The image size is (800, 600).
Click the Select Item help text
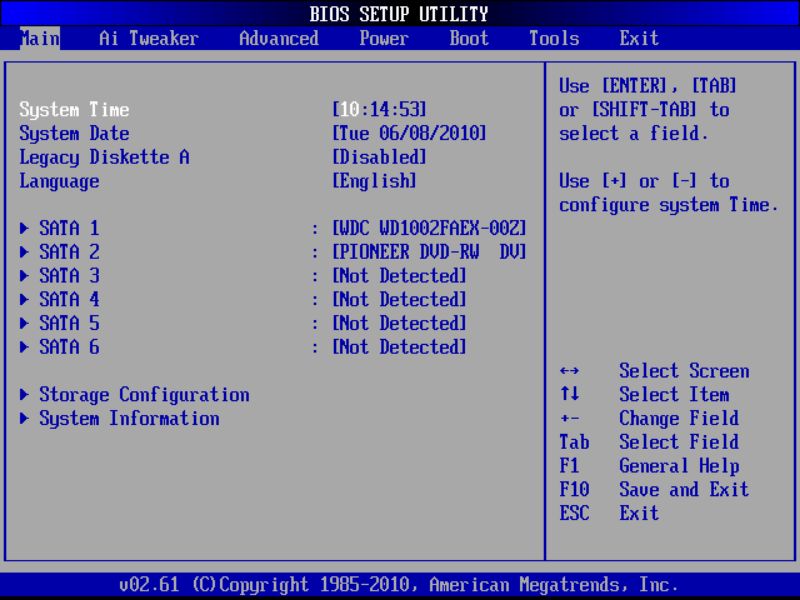coord(674,394)
